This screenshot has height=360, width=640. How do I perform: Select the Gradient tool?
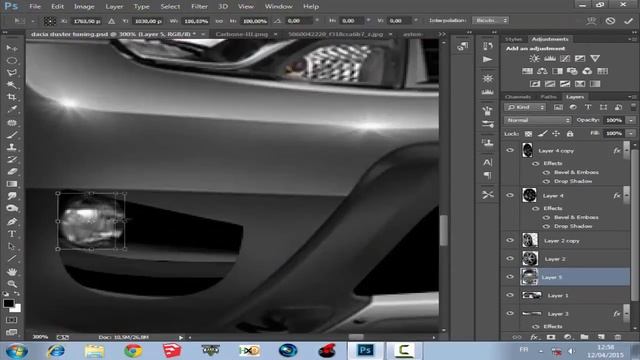coord(11,184)
